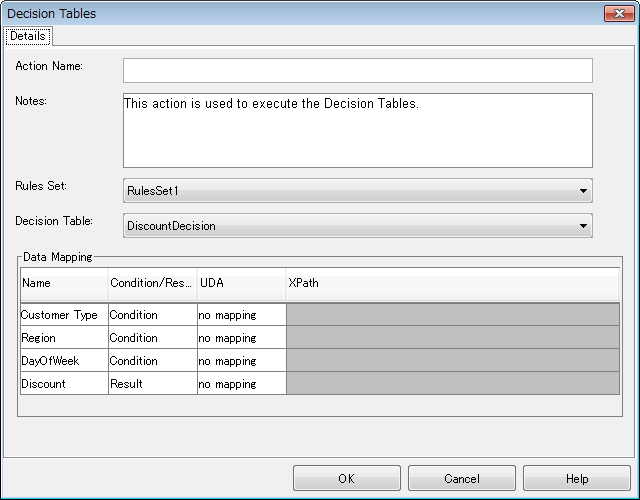Click the Cancel button
640x500 pixels.
[462, 478]
